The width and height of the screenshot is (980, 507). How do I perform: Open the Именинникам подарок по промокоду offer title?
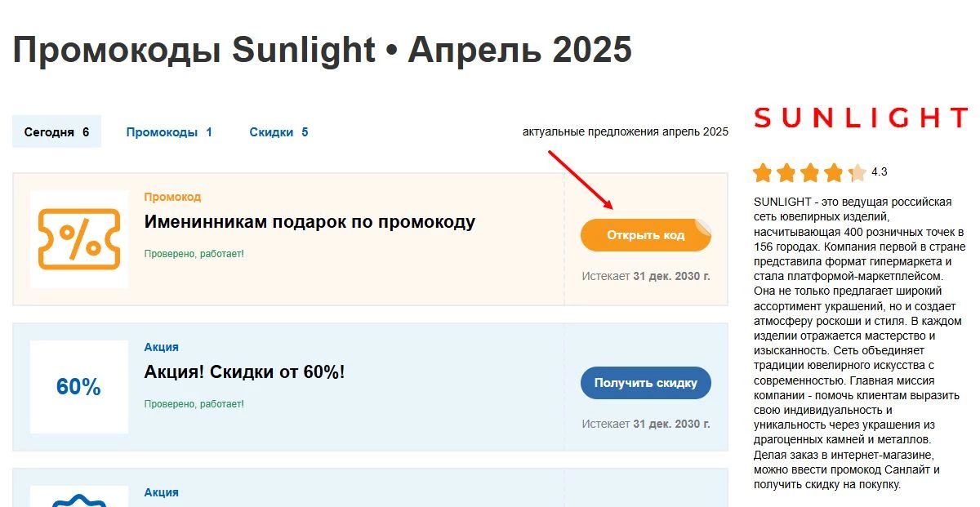tap(310, 222)
